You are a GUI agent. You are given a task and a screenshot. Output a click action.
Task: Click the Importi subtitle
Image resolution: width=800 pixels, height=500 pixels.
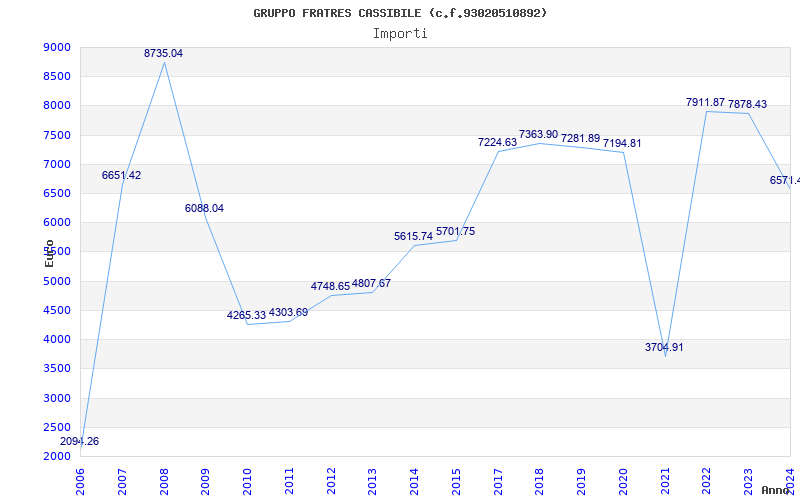click(x=400, y=34)
